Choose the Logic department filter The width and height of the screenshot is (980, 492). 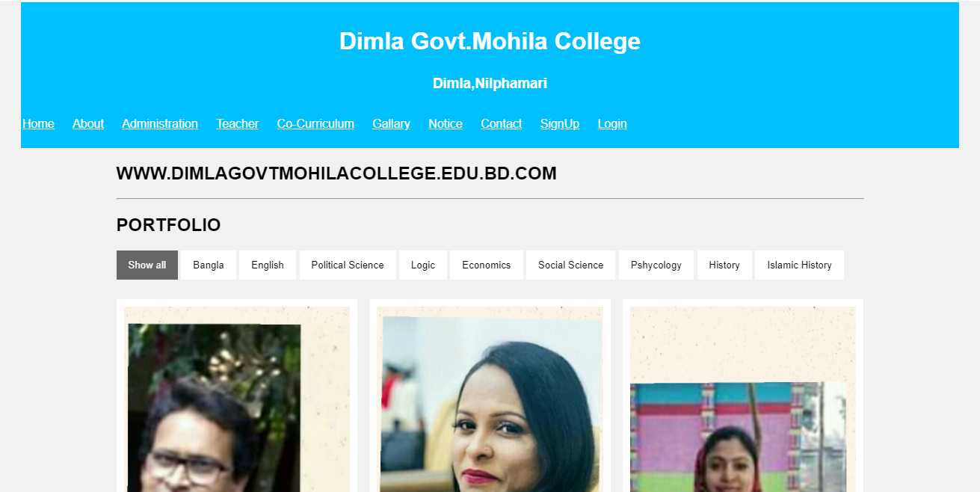point(423,265)
